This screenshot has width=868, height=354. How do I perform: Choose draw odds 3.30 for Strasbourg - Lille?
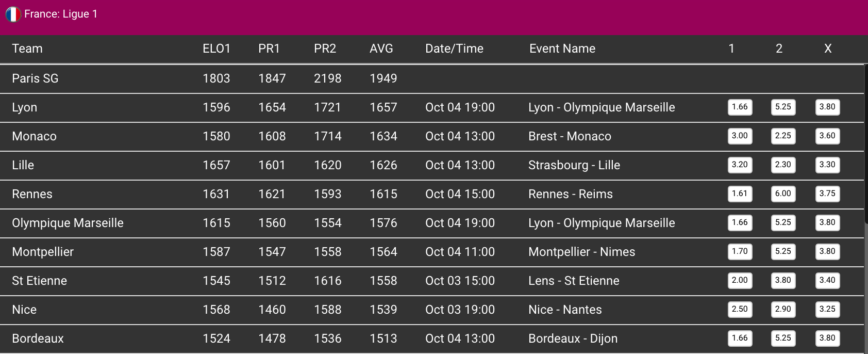(x=827, y=165)
